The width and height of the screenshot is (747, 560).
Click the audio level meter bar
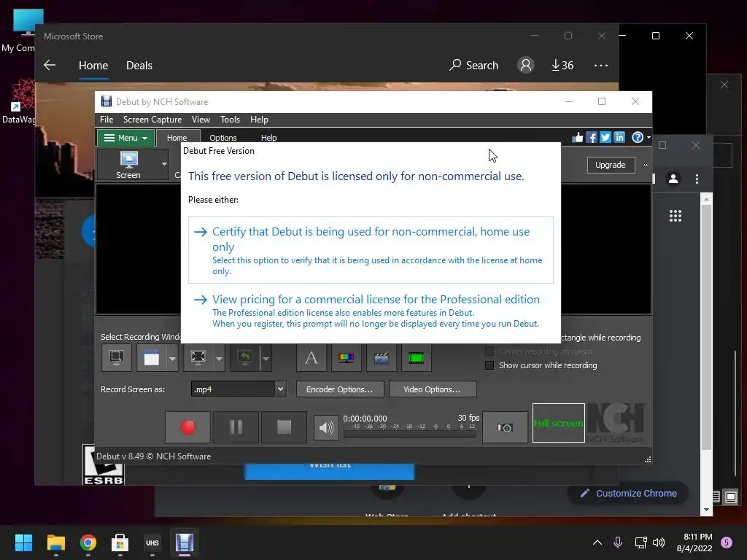pos(410,434)
